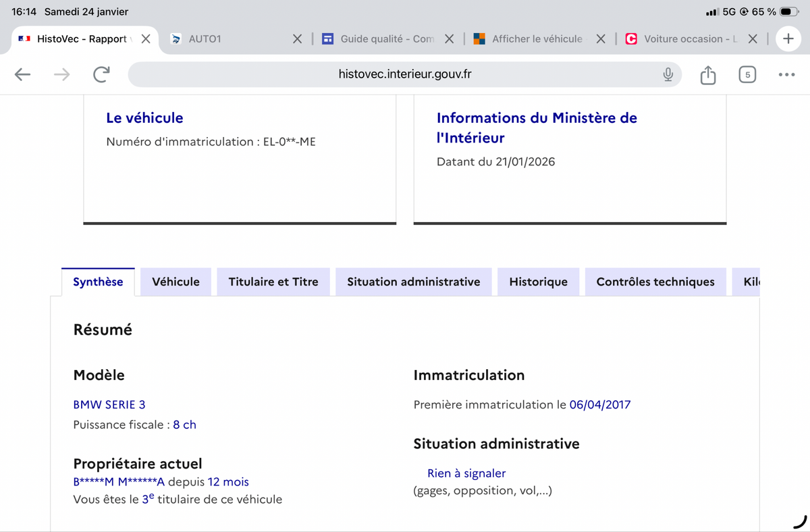Image resolution: width=810 pixels, height=532 pixels.
Task: Select the Synthèse tab
Action: coord(98,282)
